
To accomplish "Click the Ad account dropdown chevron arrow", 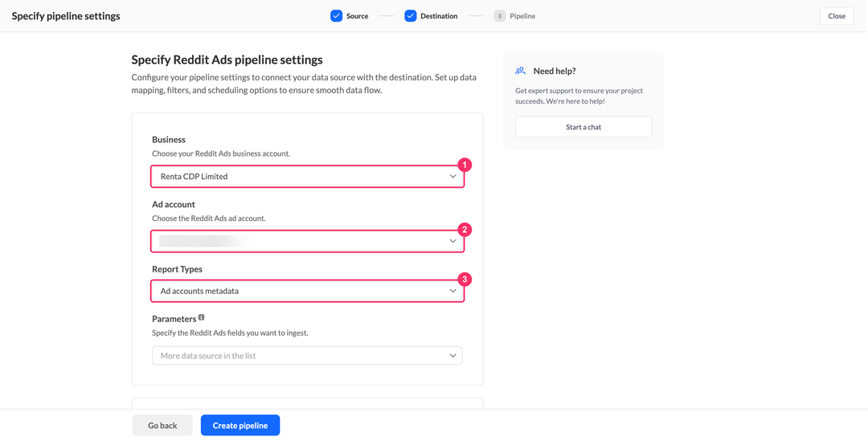I will point(452,241).
